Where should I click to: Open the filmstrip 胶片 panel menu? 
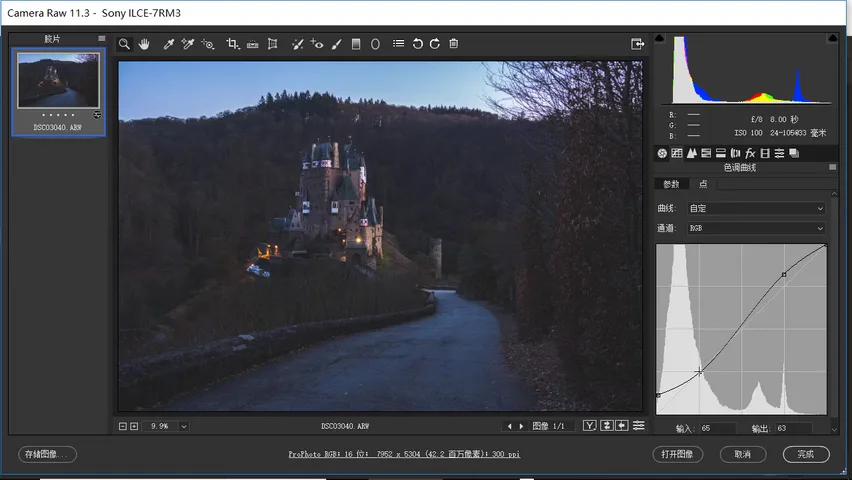pos(102,39)
